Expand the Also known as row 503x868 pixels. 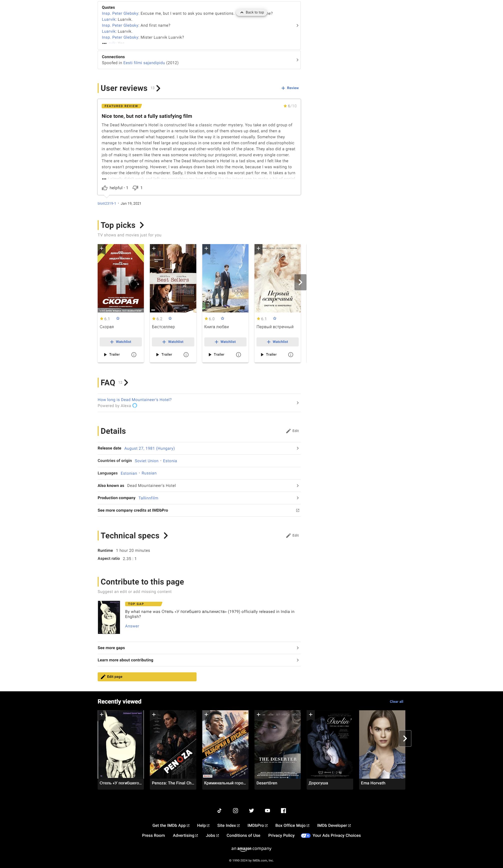pyautogui.click(x=297, y=486)
